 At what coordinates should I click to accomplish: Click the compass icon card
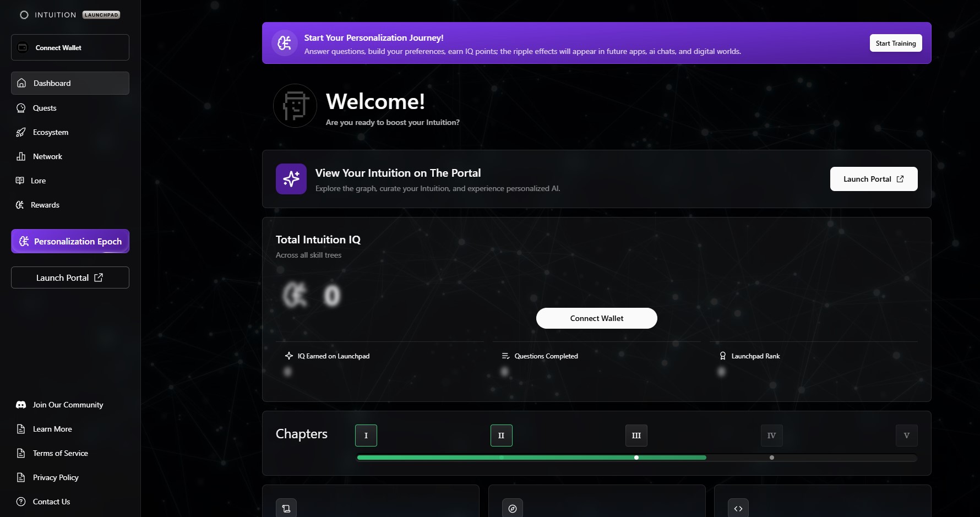513,508
